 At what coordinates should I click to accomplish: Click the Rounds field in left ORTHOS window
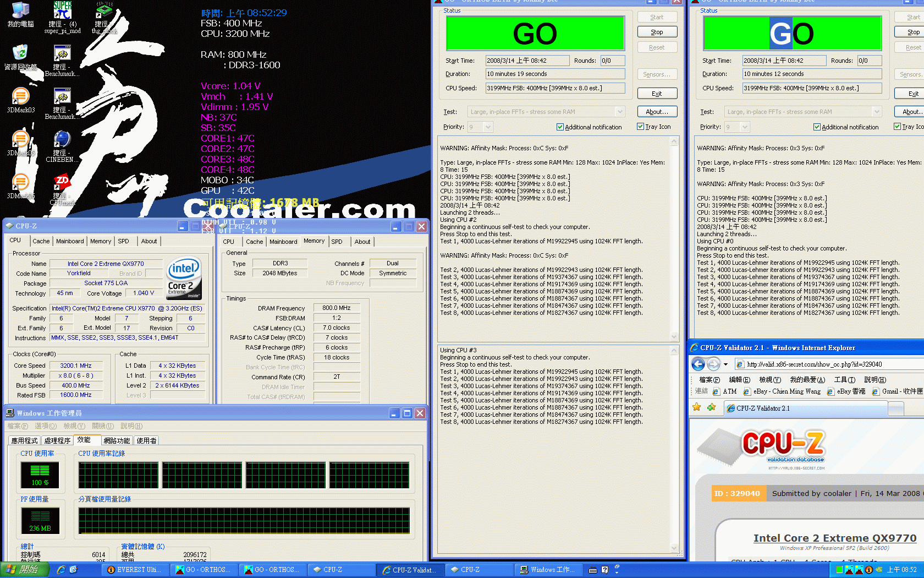612,61
